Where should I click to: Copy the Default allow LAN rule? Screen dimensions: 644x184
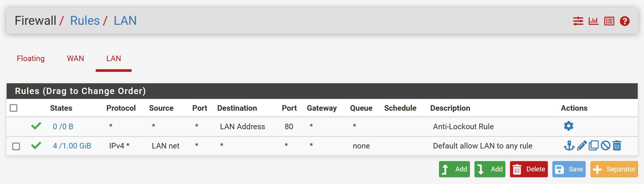click(x=593, y=145)
